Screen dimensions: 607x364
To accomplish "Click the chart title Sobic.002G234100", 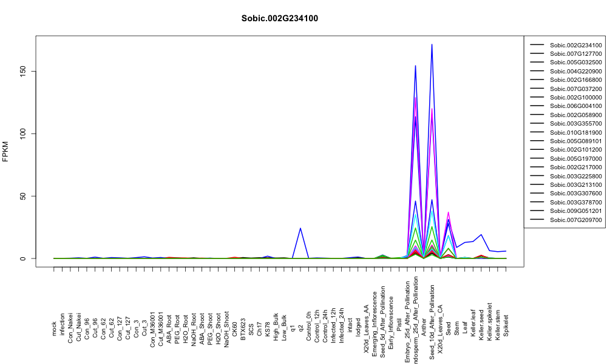I will click(x=279, y=18).
